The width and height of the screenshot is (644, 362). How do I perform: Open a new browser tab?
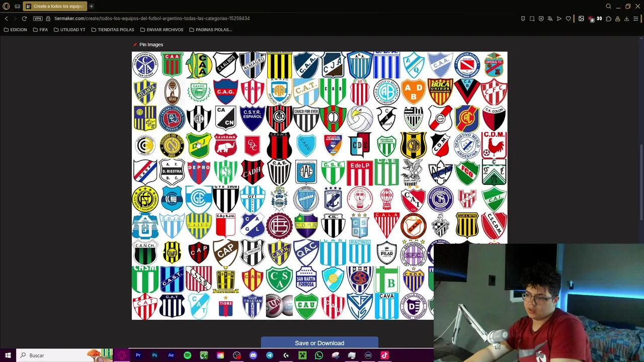pyautogui.click(x=91, y=6)
